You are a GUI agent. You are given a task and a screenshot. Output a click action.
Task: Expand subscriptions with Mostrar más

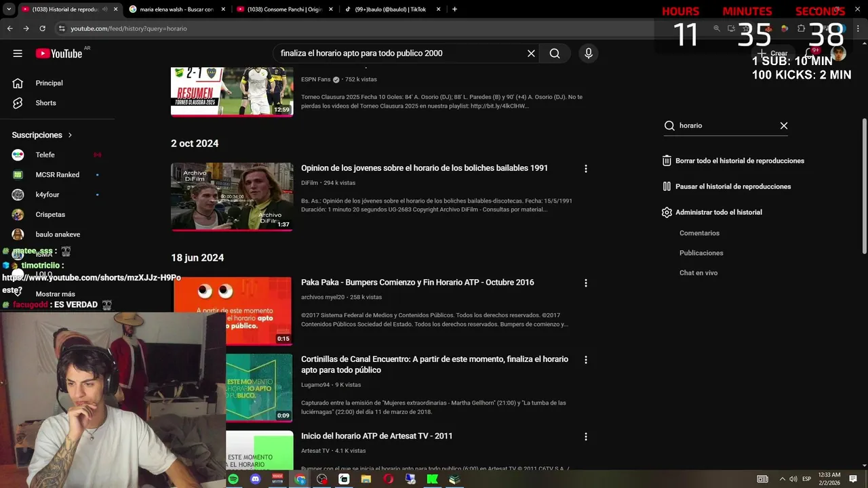tap(54, 294)
